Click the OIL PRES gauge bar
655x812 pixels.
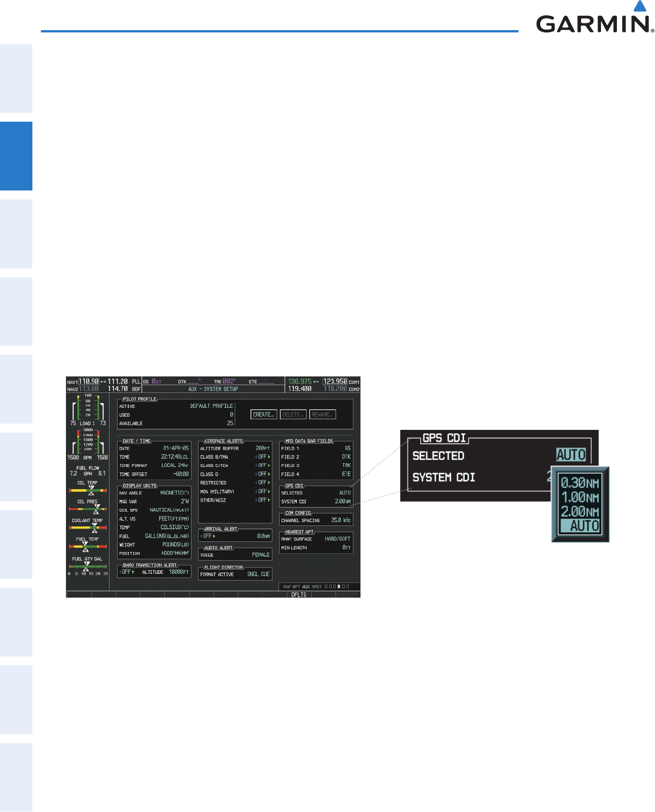coord(88,509)
